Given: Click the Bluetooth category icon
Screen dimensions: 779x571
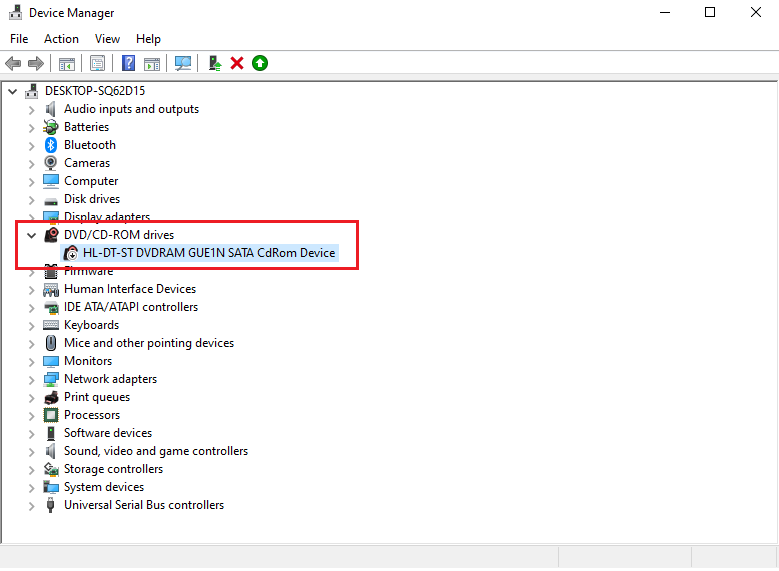Looking at the screenshot, I should coord(51,145).
